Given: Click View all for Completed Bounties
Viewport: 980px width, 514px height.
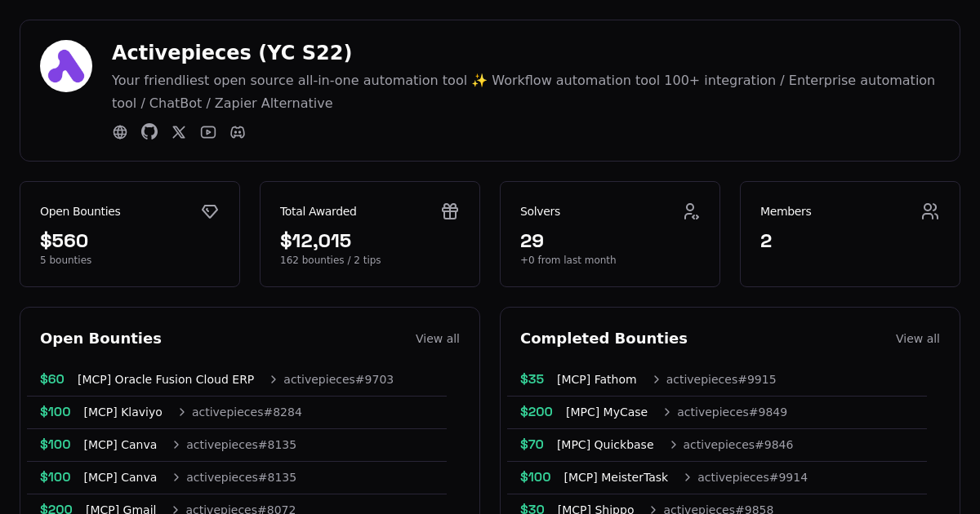Looking at the screenshot, I should pyautogui.click(x=918, y=339).
